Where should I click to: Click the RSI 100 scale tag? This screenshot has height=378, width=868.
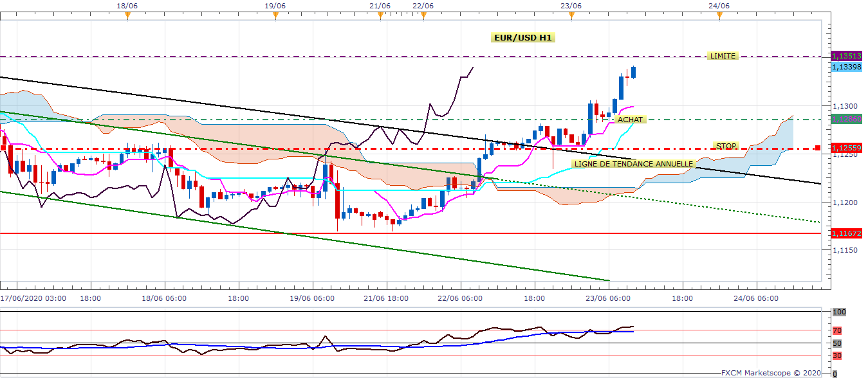point(839,312)
